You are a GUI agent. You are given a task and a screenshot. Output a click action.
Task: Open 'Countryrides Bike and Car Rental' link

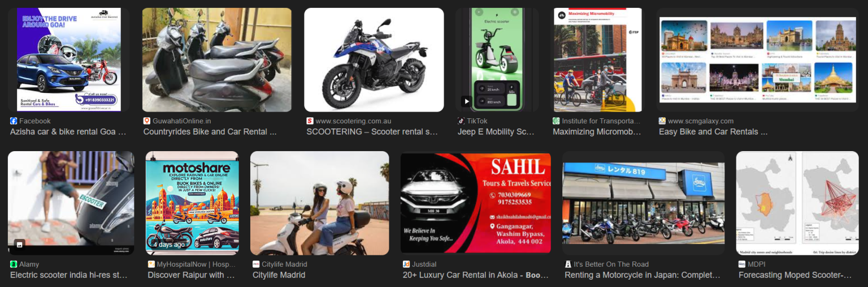[x=210, y=132]
